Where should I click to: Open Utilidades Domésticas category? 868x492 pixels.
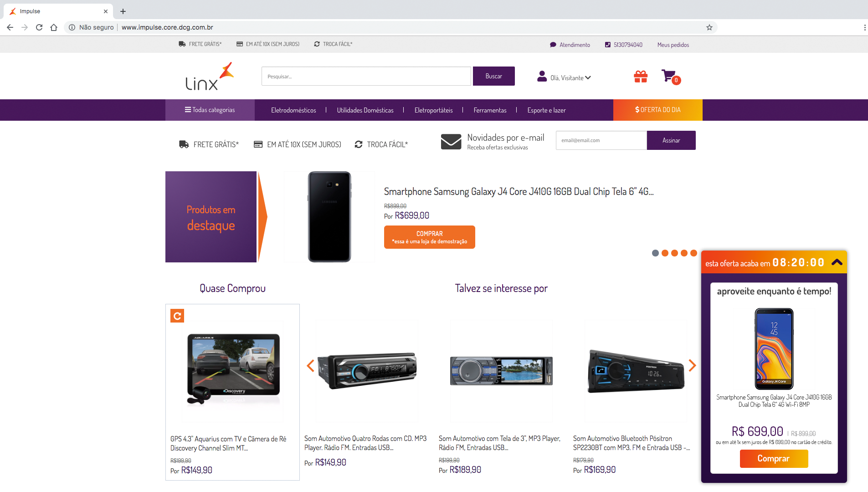[365, 110]
